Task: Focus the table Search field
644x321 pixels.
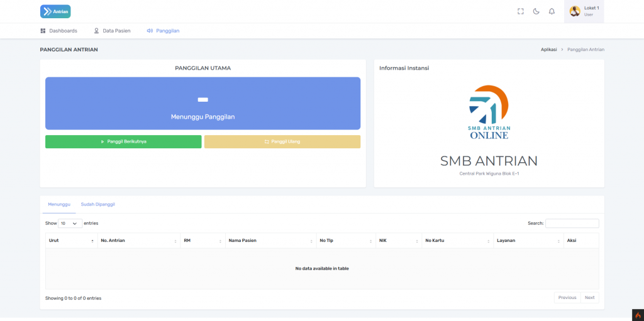Action: [x=572, y=223]
